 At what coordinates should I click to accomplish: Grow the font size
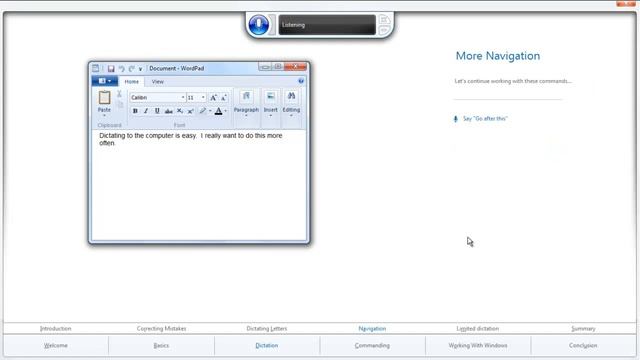(x=213, y=98)
